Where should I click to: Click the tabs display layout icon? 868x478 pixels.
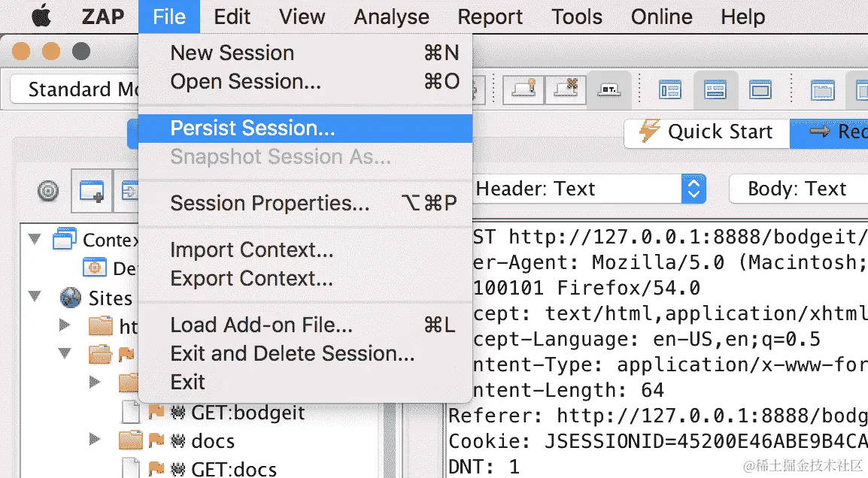point(822,89)
